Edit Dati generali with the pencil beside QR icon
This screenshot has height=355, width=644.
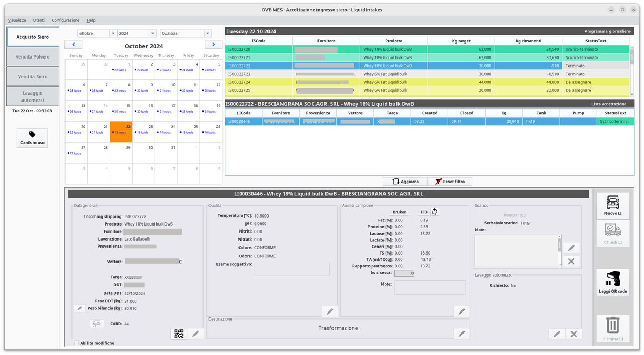point(196,334)
